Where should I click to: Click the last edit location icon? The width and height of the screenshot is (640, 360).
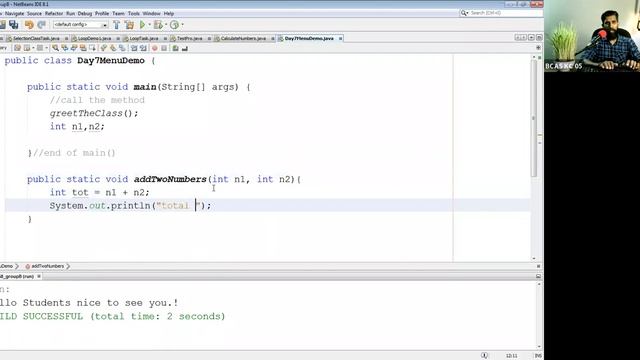coord(17,48)
